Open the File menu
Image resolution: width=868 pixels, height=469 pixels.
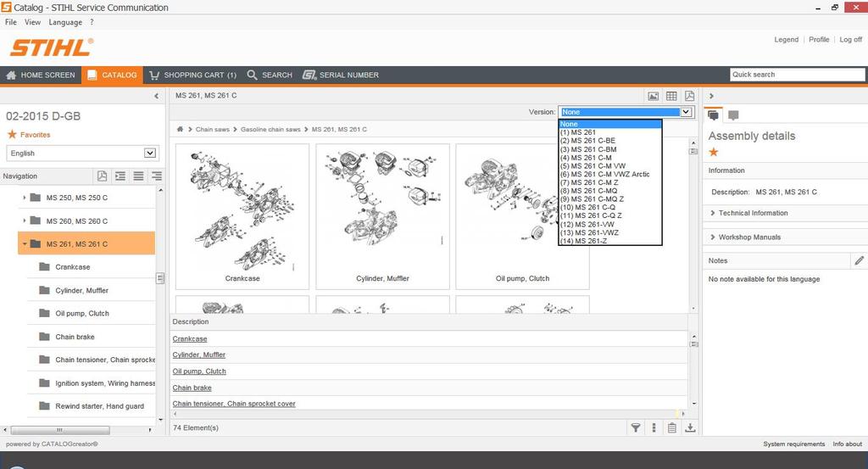[11, 22]
